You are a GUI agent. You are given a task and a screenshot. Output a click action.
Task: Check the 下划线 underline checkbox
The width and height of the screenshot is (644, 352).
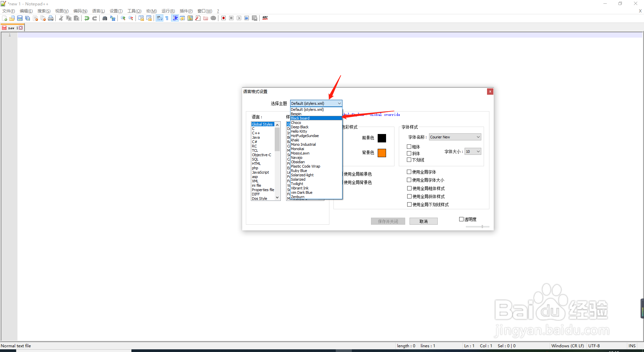click(x=409, y=160)
